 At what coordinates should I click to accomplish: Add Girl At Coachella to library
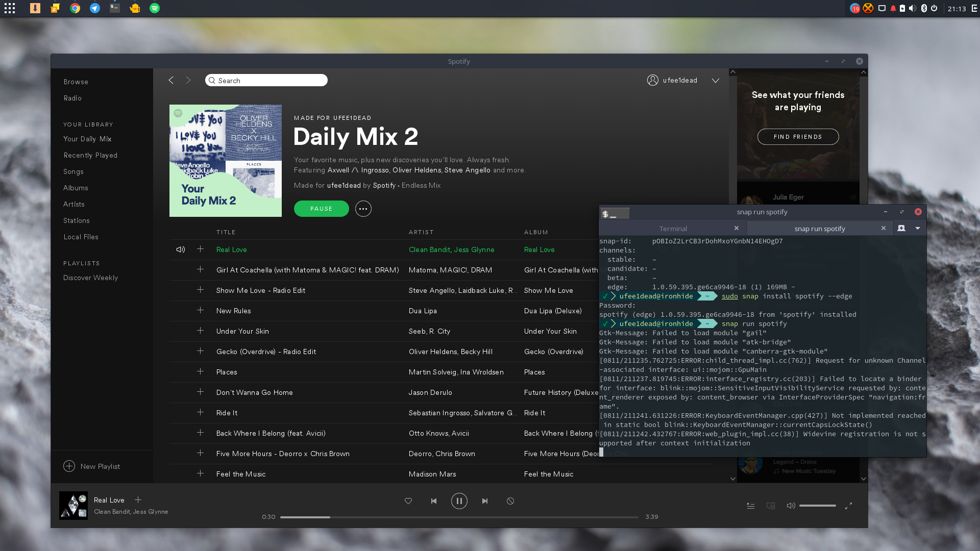click(x=200, y=269)
